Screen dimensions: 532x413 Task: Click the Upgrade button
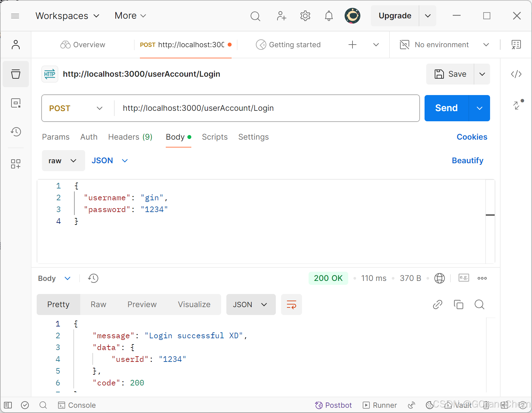395,16
